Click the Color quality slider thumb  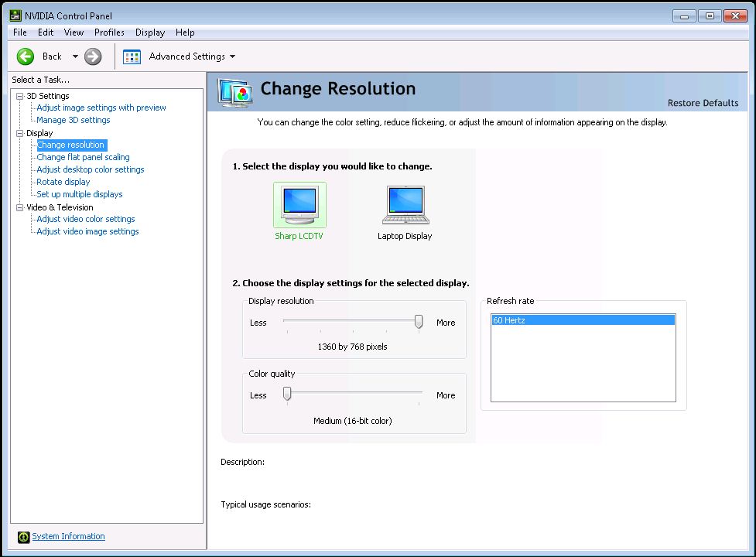click(x=287, y=394)
